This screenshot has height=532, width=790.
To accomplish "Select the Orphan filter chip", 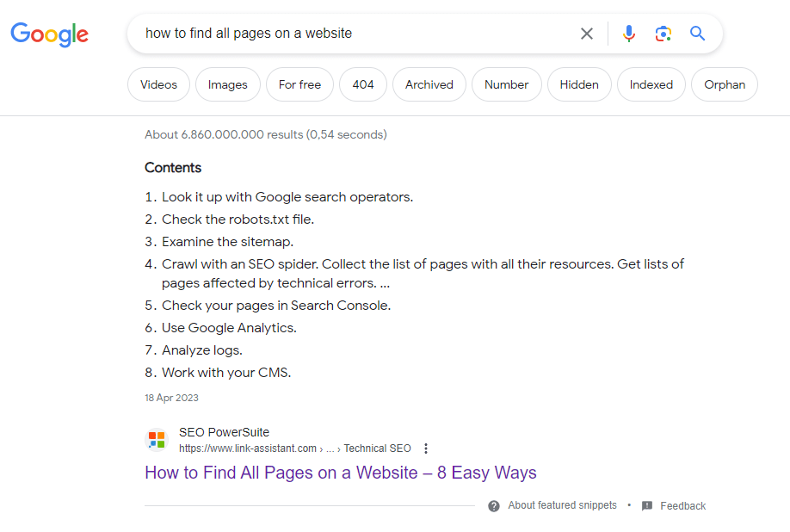I will pyautogui.click(x=725, y=84).
